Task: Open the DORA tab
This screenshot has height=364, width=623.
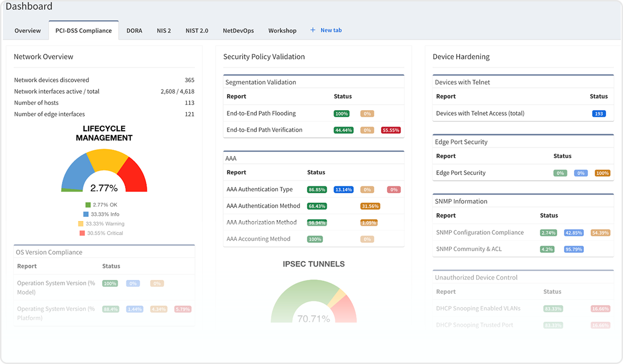Action: [134, 31]
